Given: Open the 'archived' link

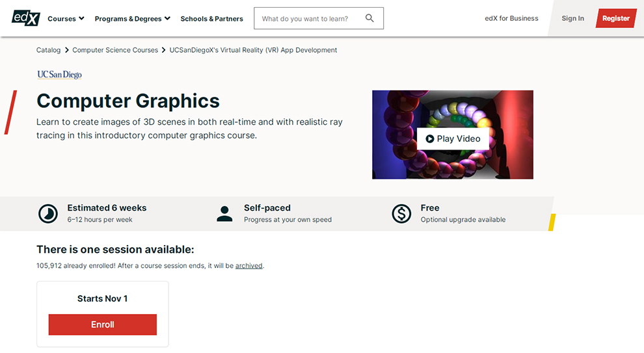Looking at the screenshot, I should click(249, 266).
